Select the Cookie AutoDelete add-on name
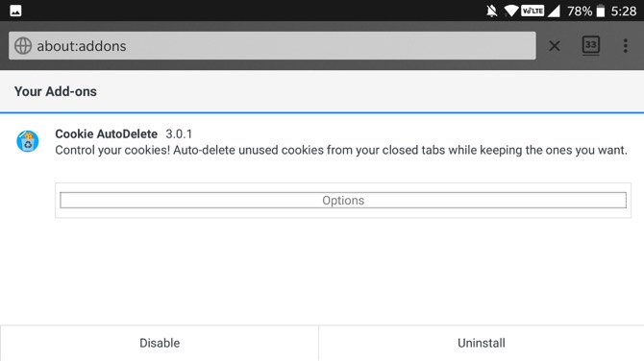Screen dimensions: 644x361 pyautogui.click(x=107, y=133)
